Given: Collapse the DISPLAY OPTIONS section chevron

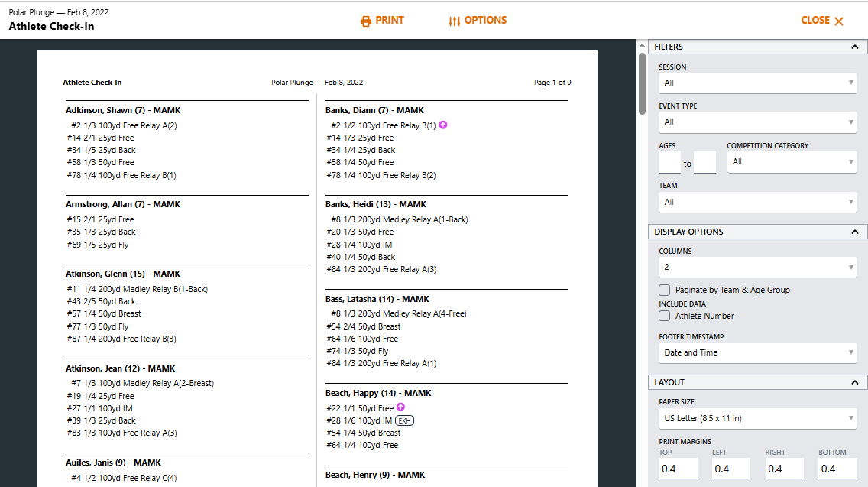Looking at the screenshot, I should pos(854,232).
